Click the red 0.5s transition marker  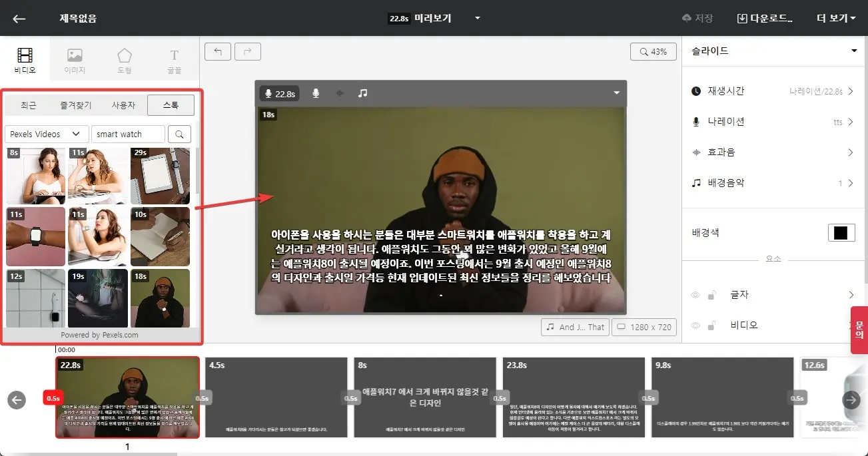[53, 398]
